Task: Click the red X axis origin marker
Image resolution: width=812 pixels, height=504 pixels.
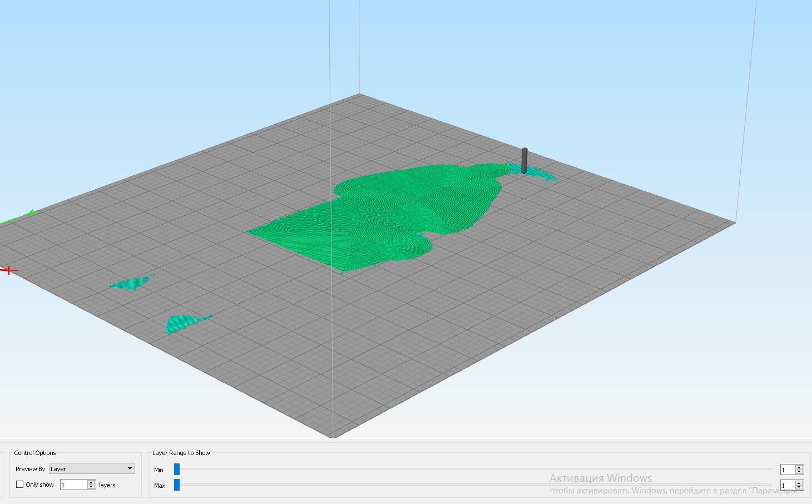Action: (x=8, y=270)
